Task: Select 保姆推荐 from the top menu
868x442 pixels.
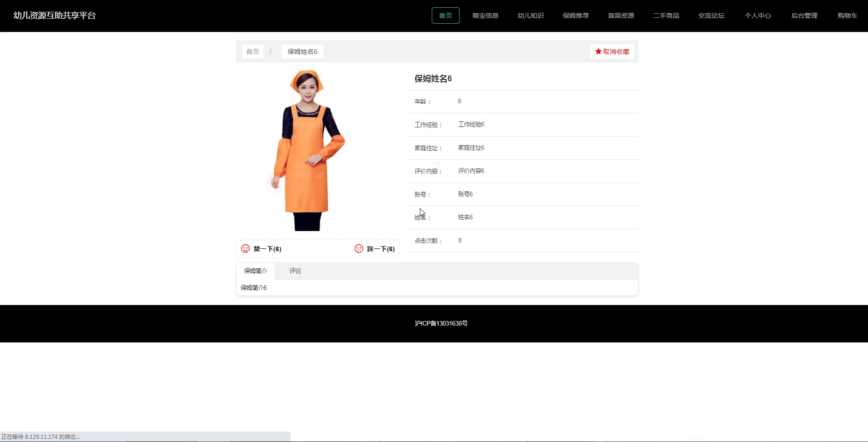Action: (x=576, y=16)
